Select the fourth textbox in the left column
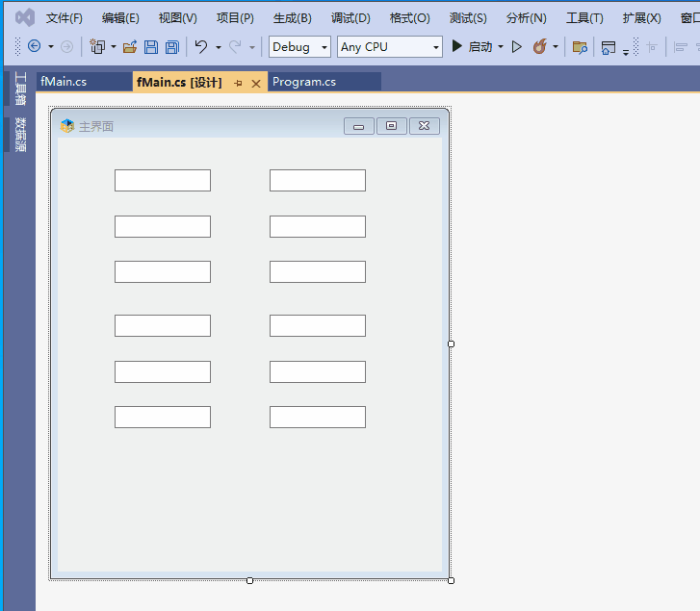700x611 pixels. [x=163, y=325]
